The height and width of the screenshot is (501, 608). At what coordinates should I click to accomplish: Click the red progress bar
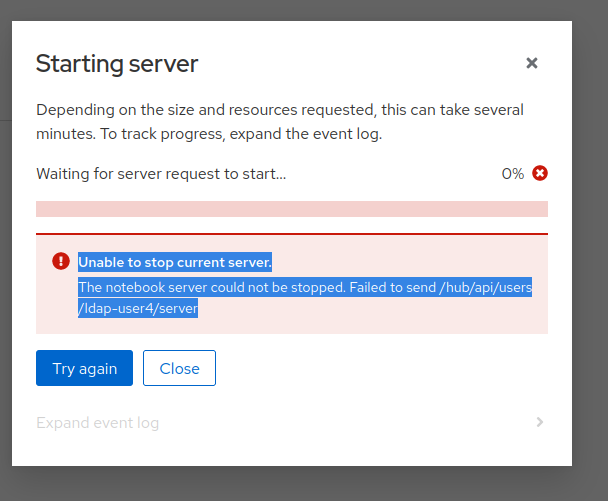[292, 209]
